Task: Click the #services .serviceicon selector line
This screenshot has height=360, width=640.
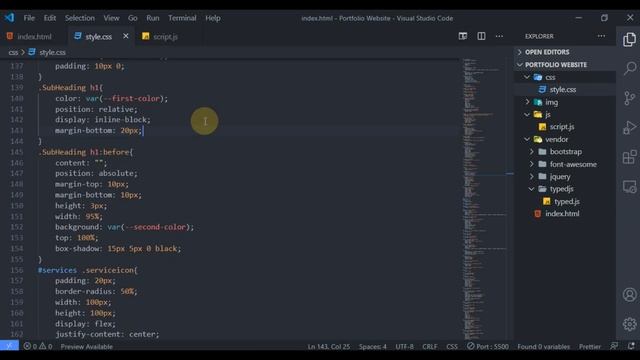Action: tap(88, 270)
